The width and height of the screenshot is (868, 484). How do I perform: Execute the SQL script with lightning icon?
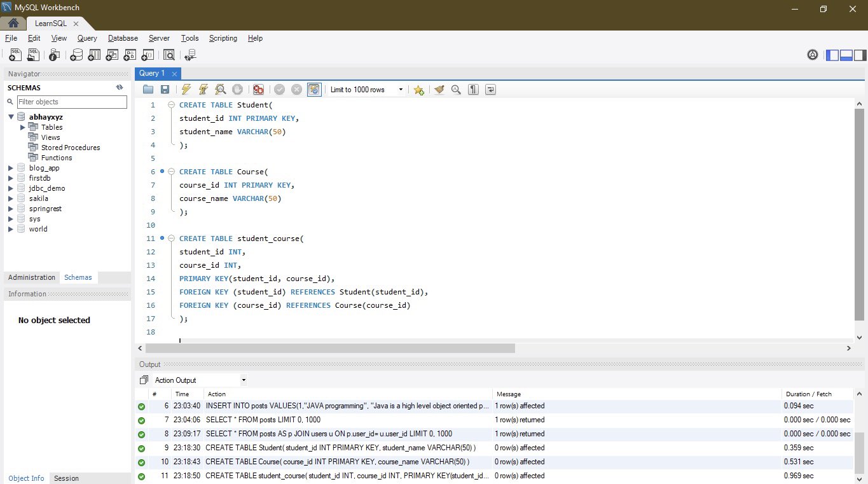(186, 90)
